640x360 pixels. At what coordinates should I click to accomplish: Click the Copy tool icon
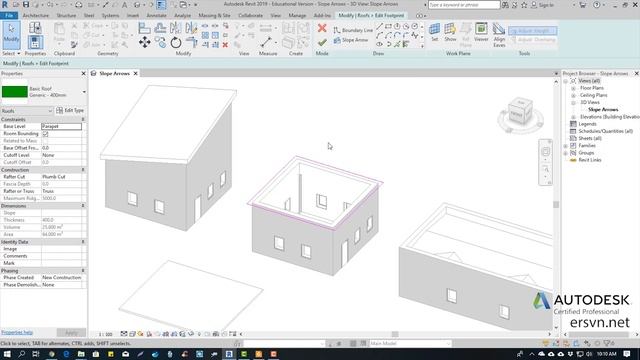point(160,42)
